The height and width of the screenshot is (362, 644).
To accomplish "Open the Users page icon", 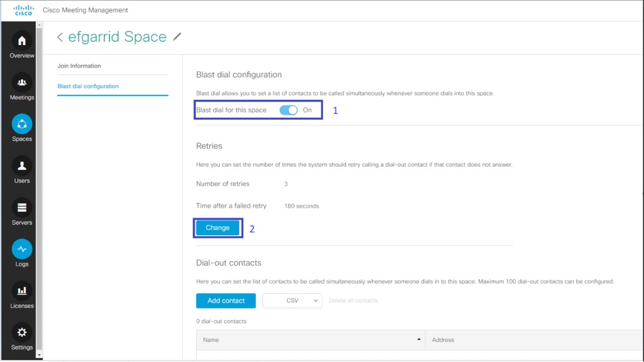I will (22, 166).
